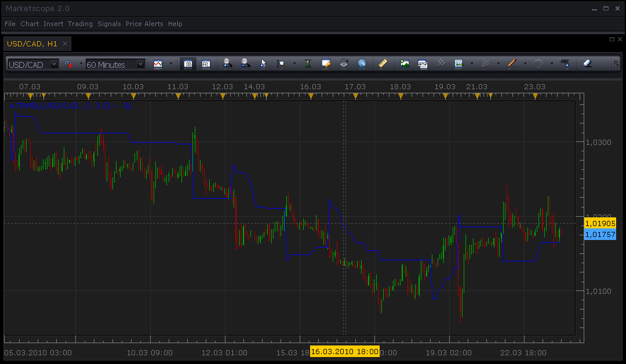Toggle the pressed B data display button
Image resolution: width=626 pixels, height=364 pixels.
188,64
